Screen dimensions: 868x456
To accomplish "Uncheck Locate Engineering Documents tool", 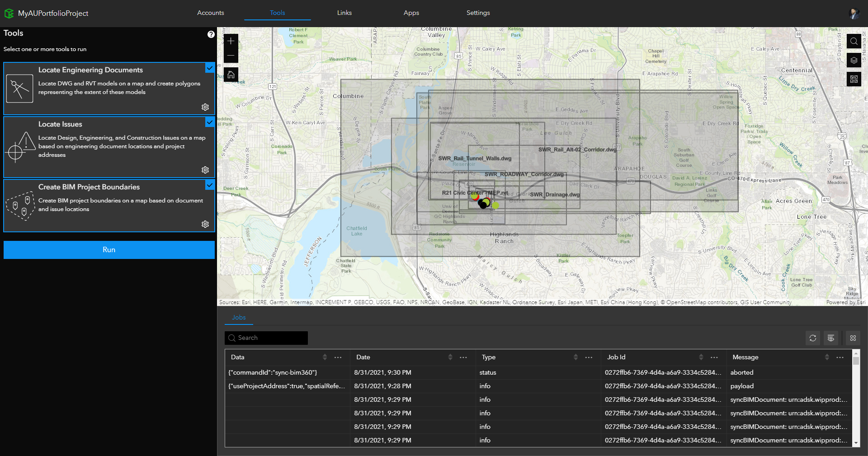I will (210, 68).
